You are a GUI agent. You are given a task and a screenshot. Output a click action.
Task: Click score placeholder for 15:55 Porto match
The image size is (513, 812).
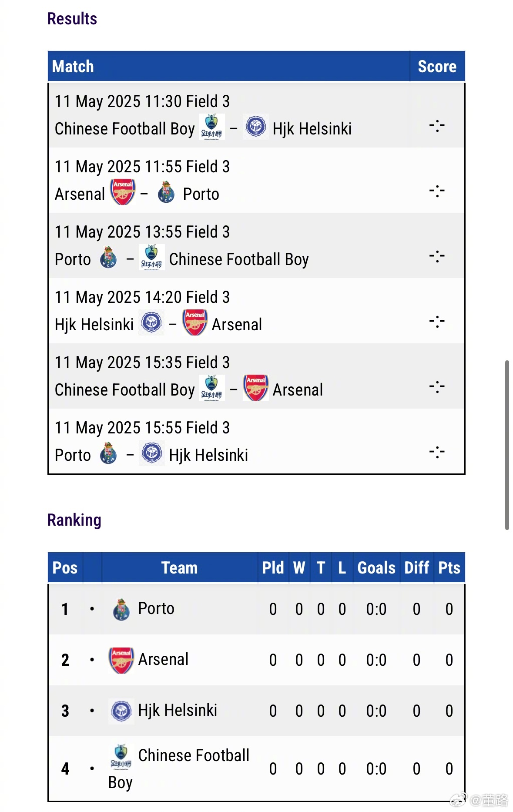pos(437,452)
